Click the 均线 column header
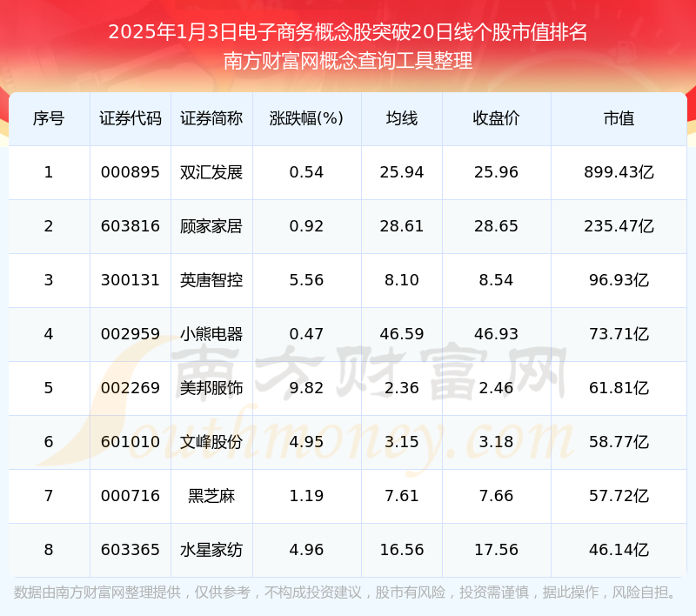This screenshot has height=616, width=696. [402, 118]
